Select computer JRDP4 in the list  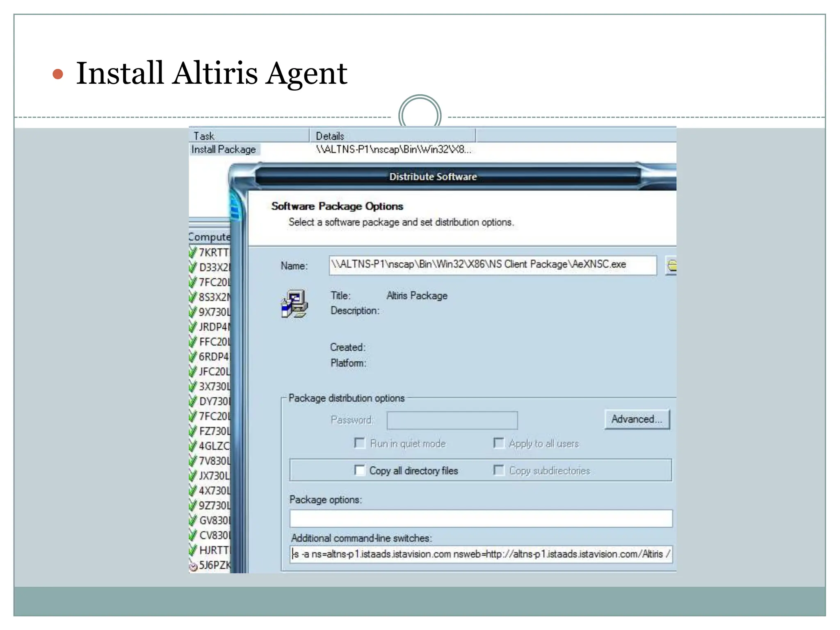(214, 327)
